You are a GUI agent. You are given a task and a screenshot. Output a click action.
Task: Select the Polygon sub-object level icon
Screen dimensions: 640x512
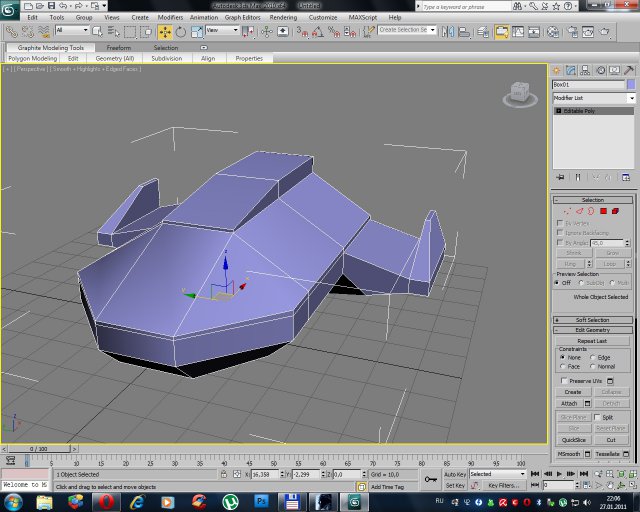point(604,212)
